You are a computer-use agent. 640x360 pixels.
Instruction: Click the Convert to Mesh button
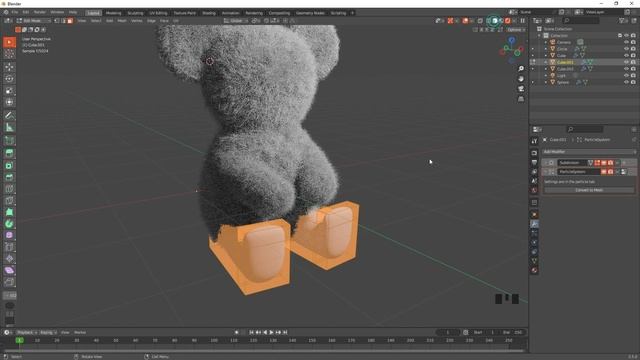pyautogui.click(x=589, y=190)
